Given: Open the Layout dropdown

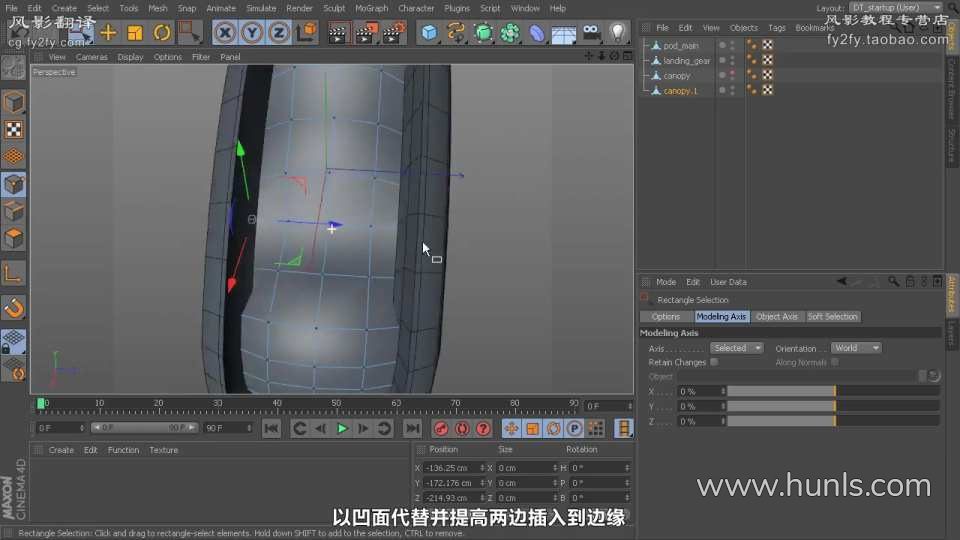Looking at the screenshot, I should [x=896, y=7].
